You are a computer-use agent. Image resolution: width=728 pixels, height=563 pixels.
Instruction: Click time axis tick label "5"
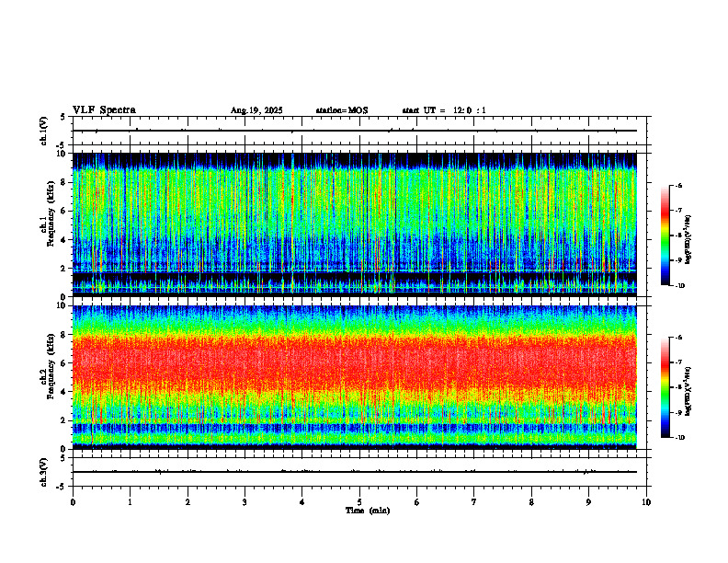[359, 502]
